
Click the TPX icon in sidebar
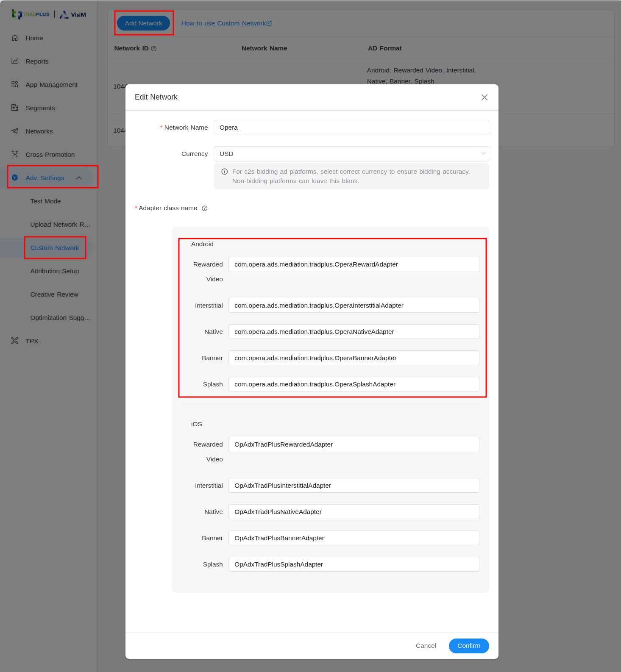[x=15, y=341]
